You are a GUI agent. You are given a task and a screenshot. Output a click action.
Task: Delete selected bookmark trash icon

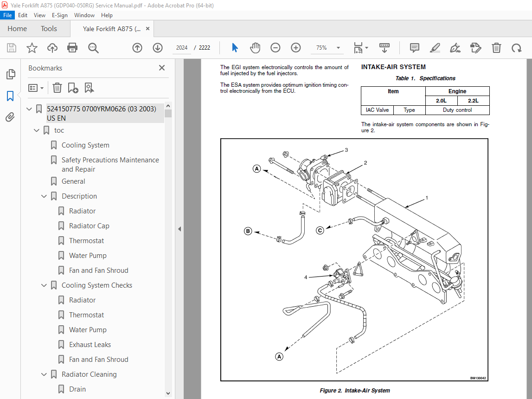tap(57, 88)
